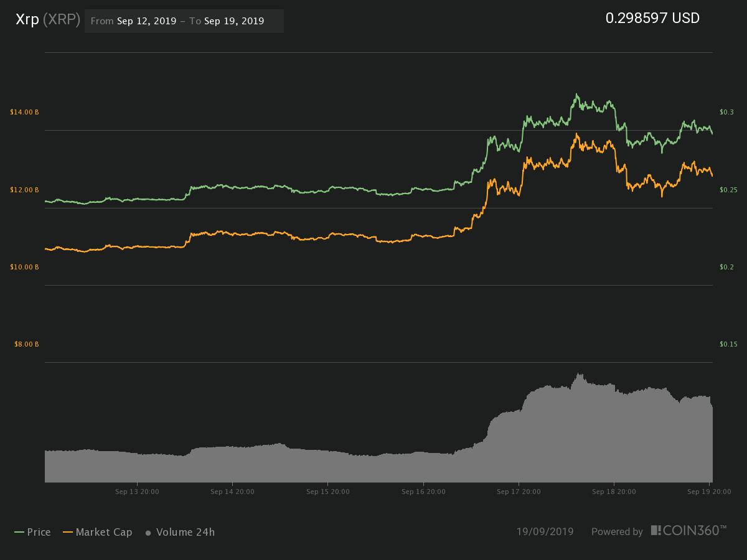The image size is (747, 560).
Task: Click the Sep 15 20:00 time label
Action: click(x=327, y=492)
